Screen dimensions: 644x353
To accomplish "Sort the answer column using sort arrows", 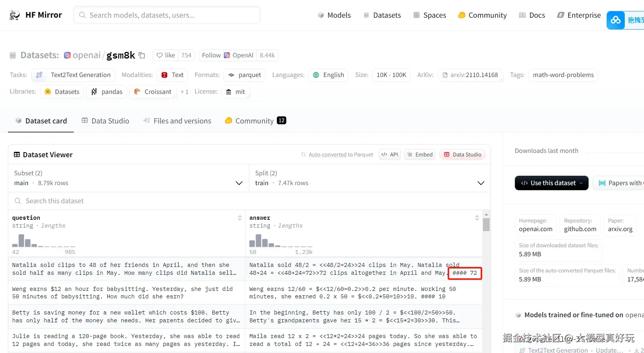I will [477, 218].
